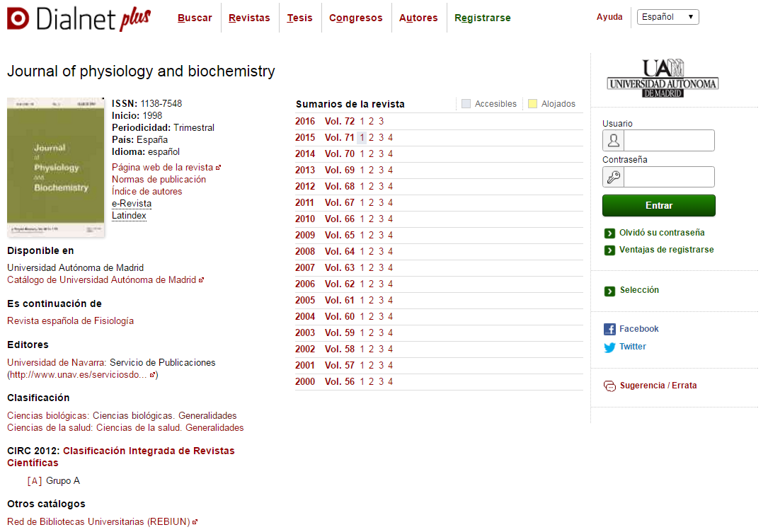Click external-link icon next to REBIUN
The width and height of the screenshot is (768, 532).
click(195, 521)
